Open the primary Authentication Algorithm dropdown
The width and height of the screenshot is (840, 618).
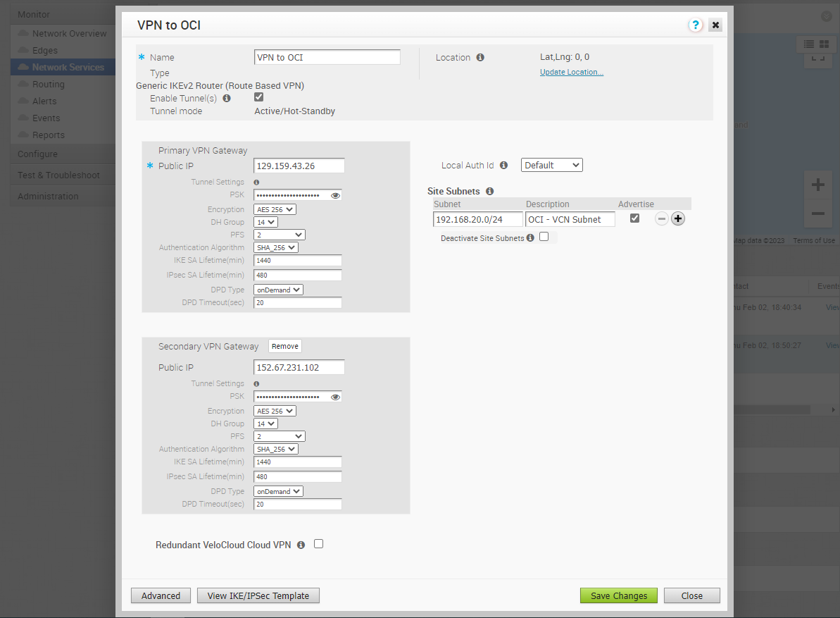276,247
